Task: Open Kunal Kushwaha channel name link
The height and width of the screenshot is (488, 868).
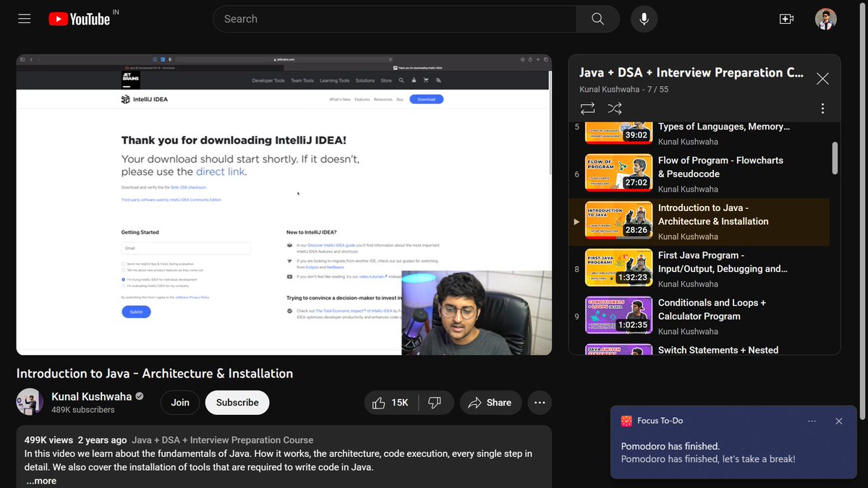Action: (x=91, y=396)
